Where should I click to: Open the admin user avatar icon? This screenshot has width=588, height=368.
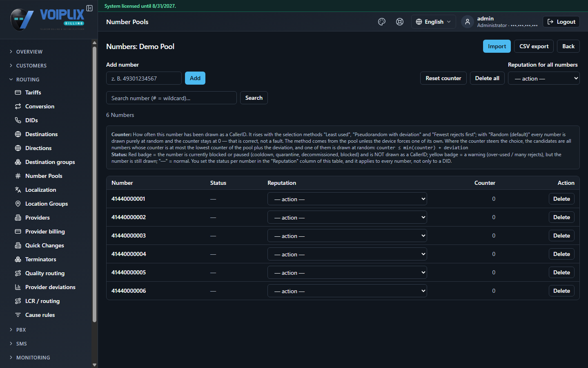(468, 22)
